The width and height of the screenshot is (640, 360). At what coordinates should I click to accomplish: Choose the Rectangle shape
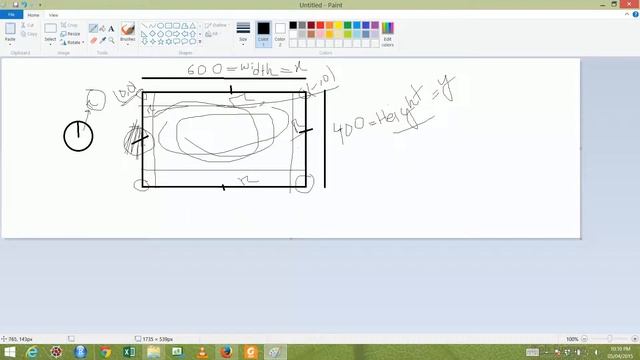tap(168, 26)
